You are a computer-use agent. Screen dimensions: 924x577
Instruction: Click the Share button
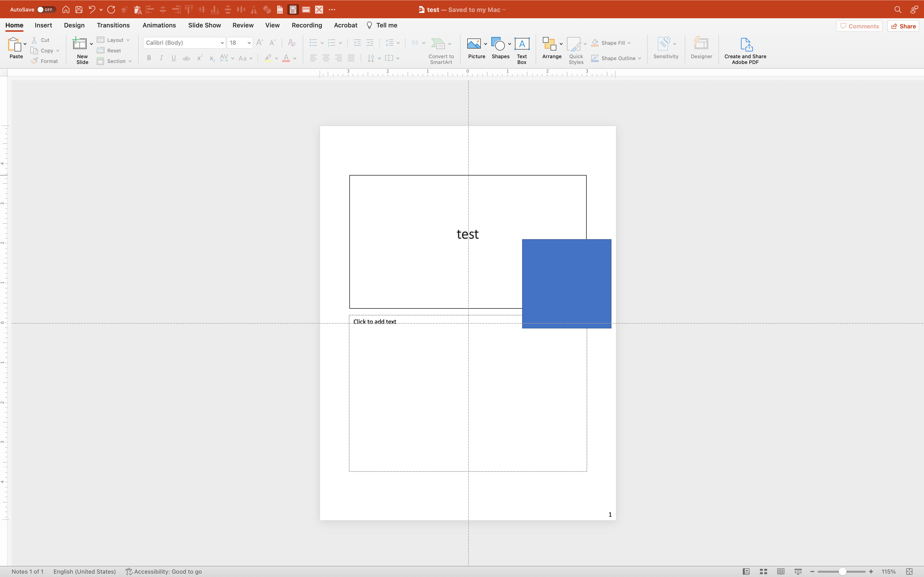(x=903, y=26)
